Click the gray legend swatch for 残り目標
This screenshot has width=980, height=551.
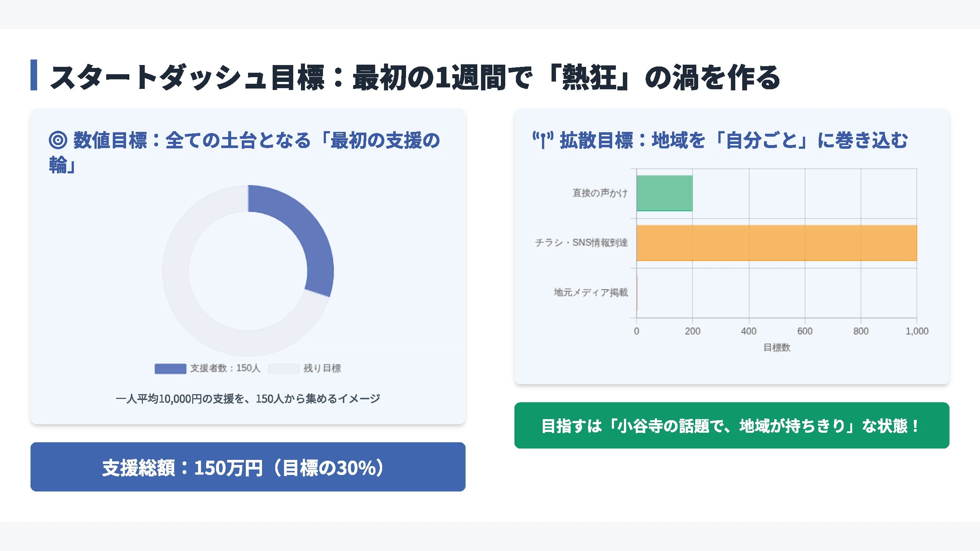(x=283, y=368)
